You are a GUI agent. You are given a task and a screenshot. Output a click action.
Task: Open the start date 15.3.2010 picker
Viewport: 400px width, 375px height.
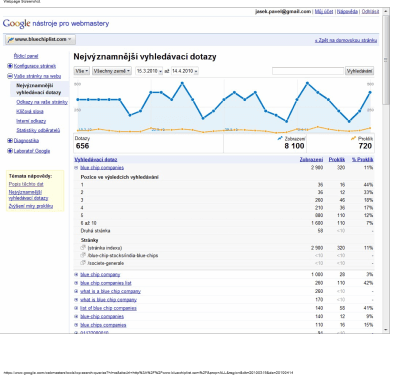point(149,71)
